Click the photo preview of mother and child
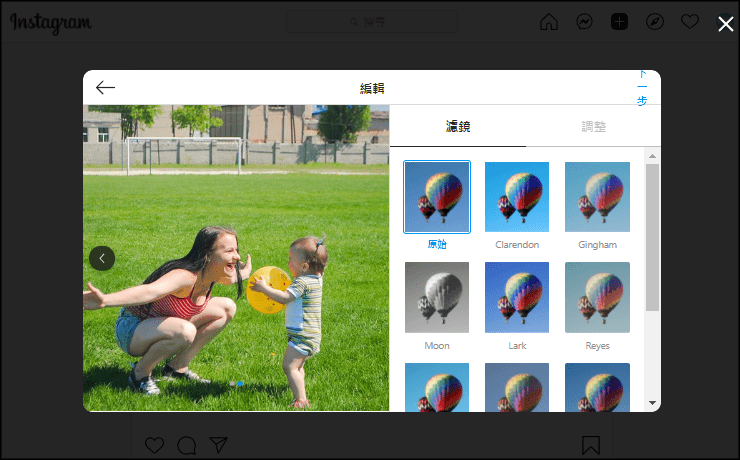Image resolution: width=740 pixels, height=460 pixels. tap(236, 258)
